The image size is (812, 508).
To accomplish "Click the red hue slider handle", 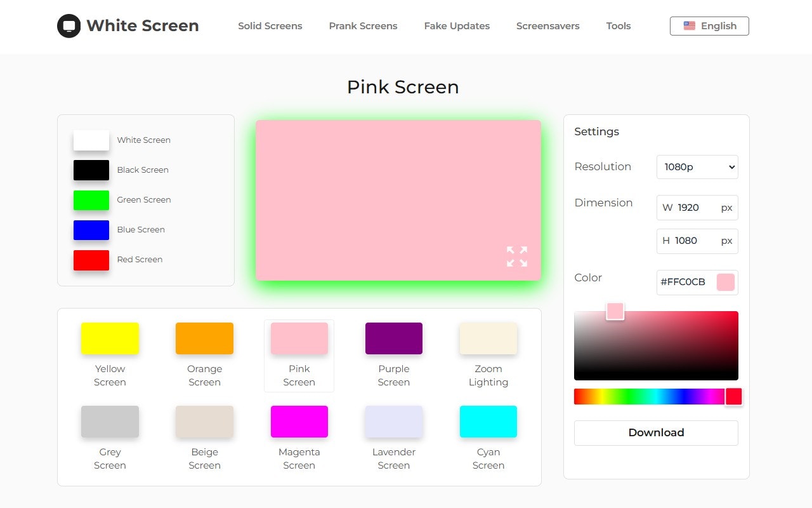I will point(734,396).
